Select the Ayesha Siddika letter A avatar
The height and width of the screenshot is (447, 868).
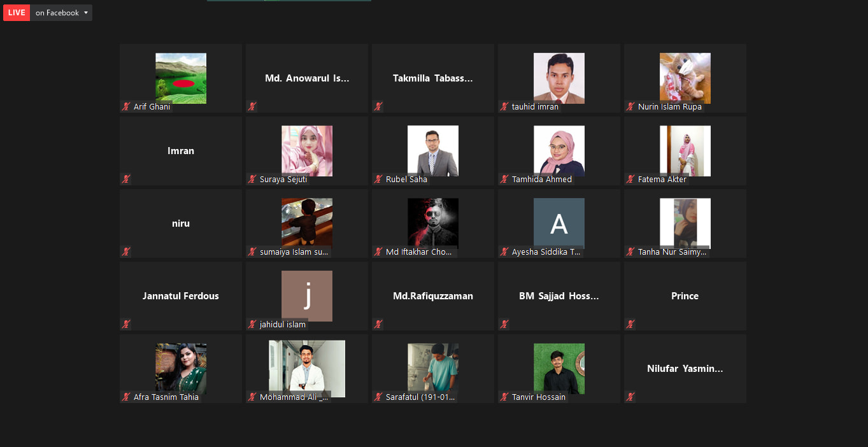[559, 223]
